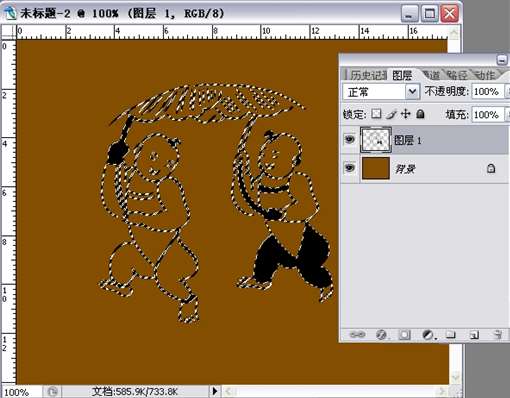Click the delete layer trash icon
This screenshot has height=398, width=510.
(498, 334)
